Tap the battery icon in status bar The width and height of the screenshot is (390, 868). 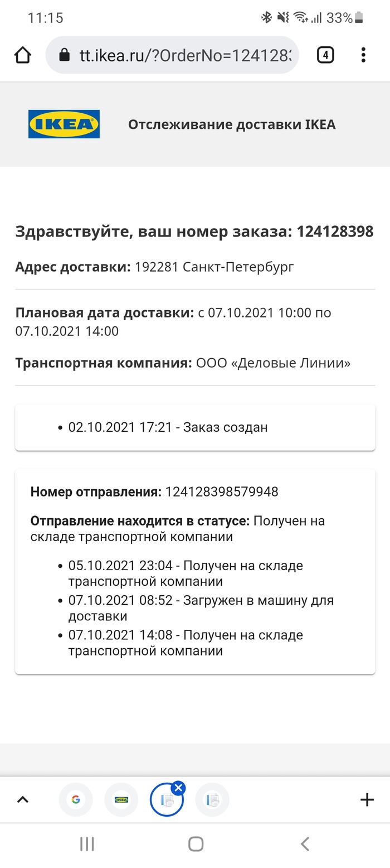coord(359,18)
